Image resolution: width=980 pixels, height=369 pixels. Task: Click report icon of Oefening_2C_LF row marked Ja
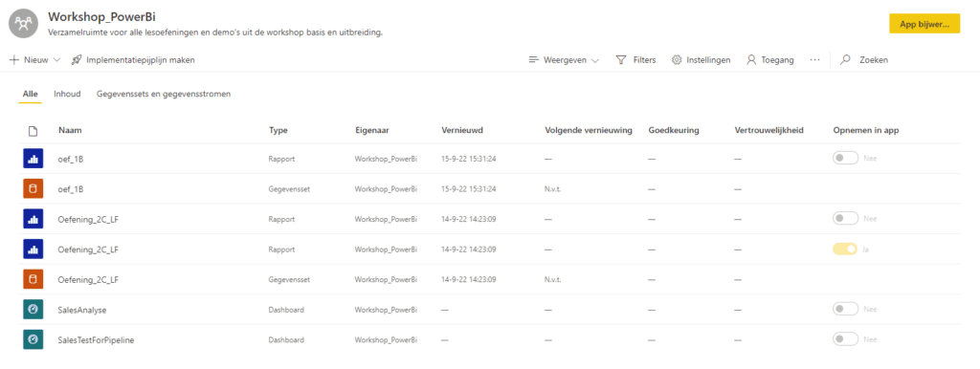33,250
